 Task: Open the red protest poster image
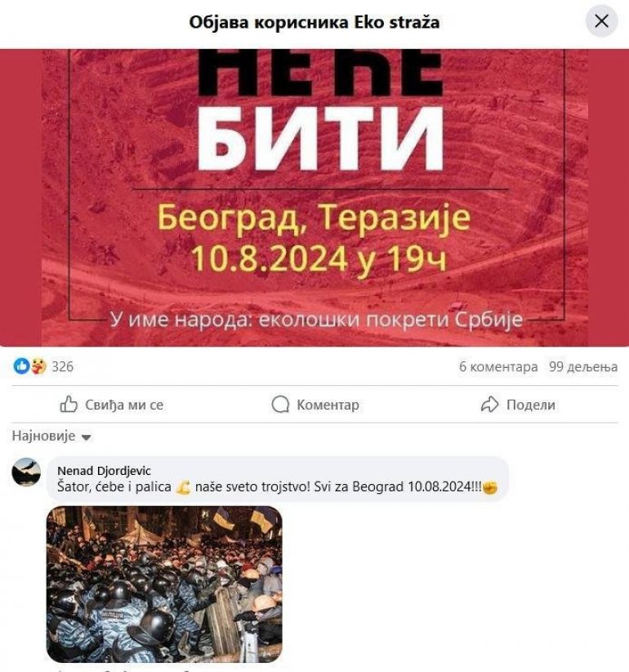[314, 198]
